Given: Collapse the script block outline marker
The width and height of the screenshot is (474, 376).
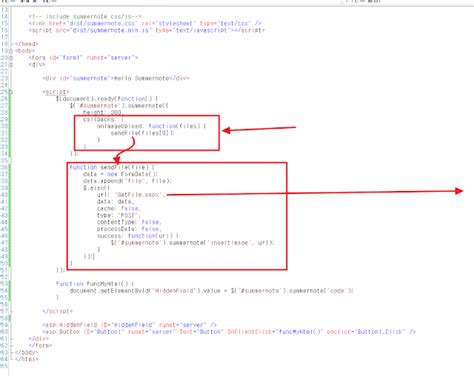Looking at the screenshot, I should [x=11, y=92].
